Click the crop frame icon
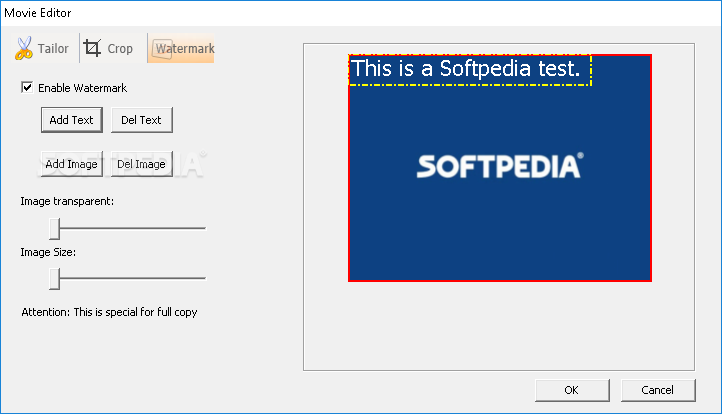This screenshot has width=722, height=414. click(93, 48)
